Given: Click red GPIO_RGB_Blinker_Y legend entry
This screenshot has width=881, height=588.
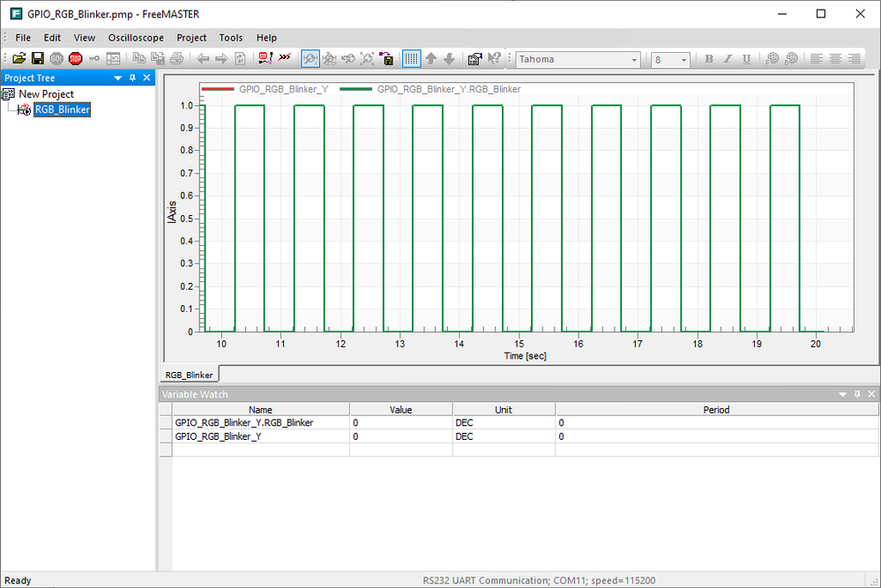Looking at the screenshot, I should pos(265,89).
